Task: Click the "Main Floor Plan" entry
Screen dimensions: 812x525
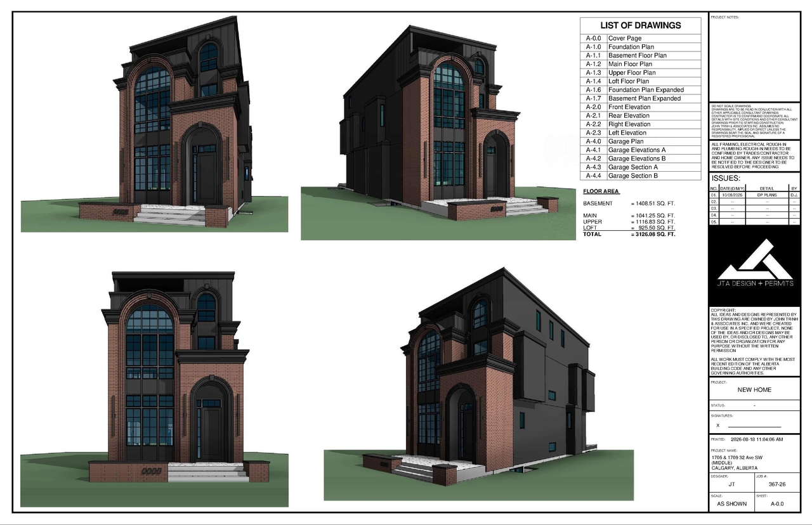Action: (x=630, y=64)
